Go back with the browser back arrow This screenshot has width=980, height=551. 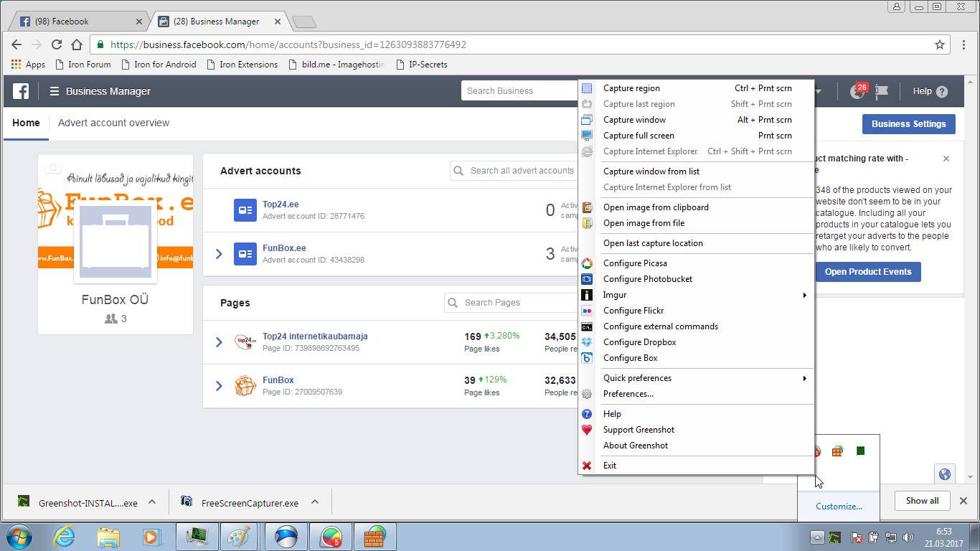[17, 44]
